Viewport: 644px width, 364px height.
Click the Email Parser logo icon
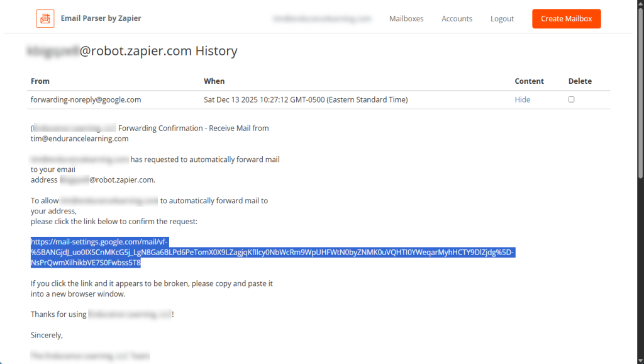[x=45, y=18]
